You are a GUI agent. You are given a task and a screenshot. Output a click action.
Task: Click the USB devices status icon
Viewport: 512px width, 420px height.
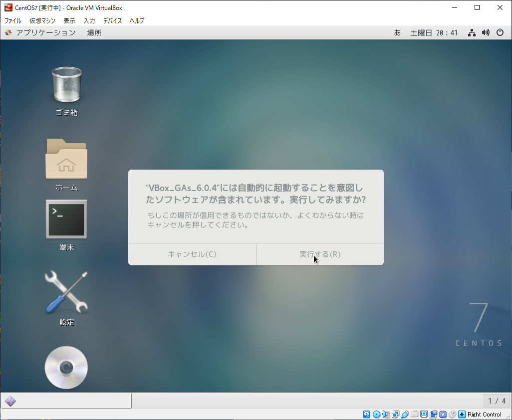tap(405, 414)
